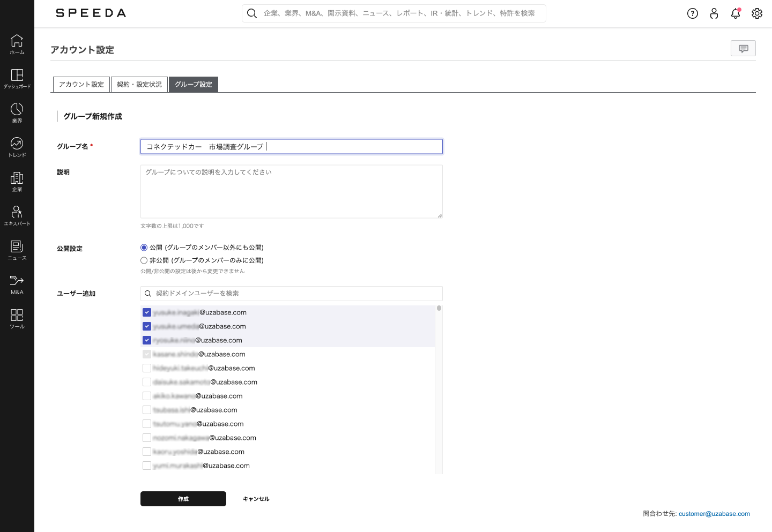Open the ツール tools icon
The image size is (772, 532).
(17, 318)
